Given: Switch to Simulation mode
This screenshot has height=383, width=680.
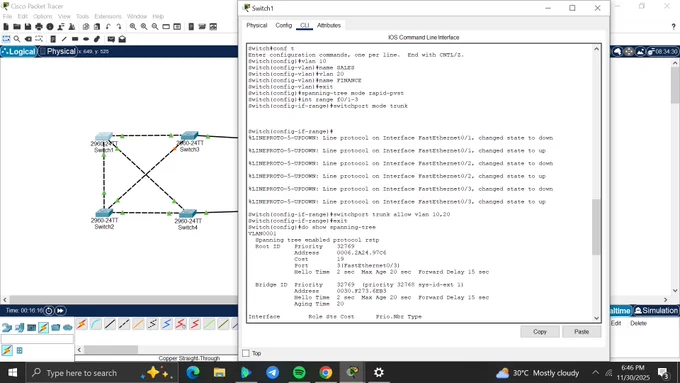Looking at the screenshot, I should [656, 311].
